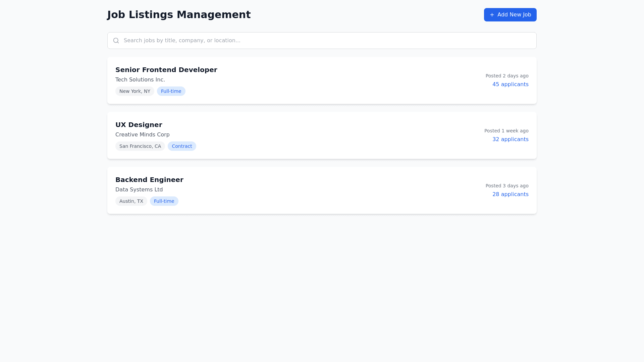Select the San Francisco, CA location tag
Image resolution: width=644 pixels, height=362 pixels.
[x=140, y=146]
